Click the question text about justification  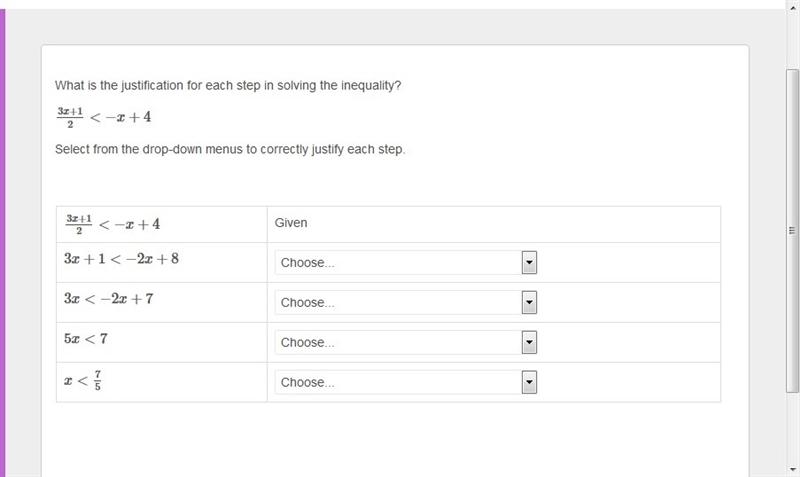[228, 85]
